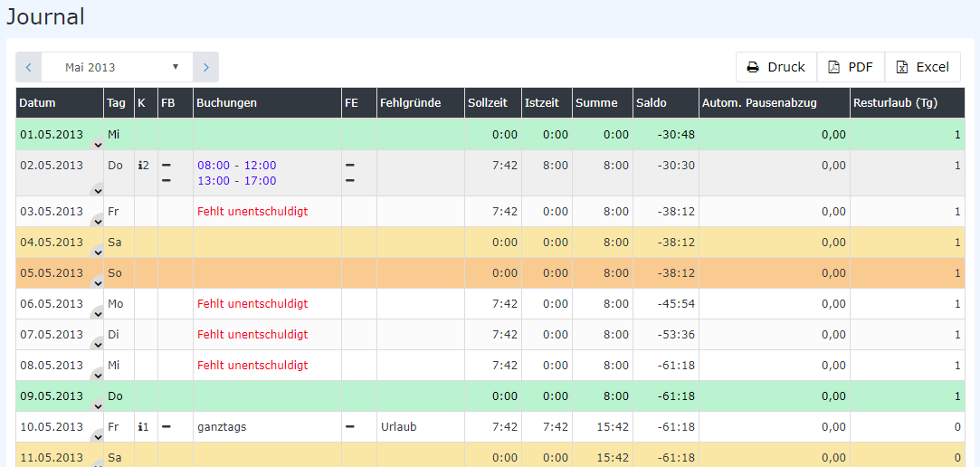
Task: Click the info icon on 02.05.2013
Action: (142, 166)
